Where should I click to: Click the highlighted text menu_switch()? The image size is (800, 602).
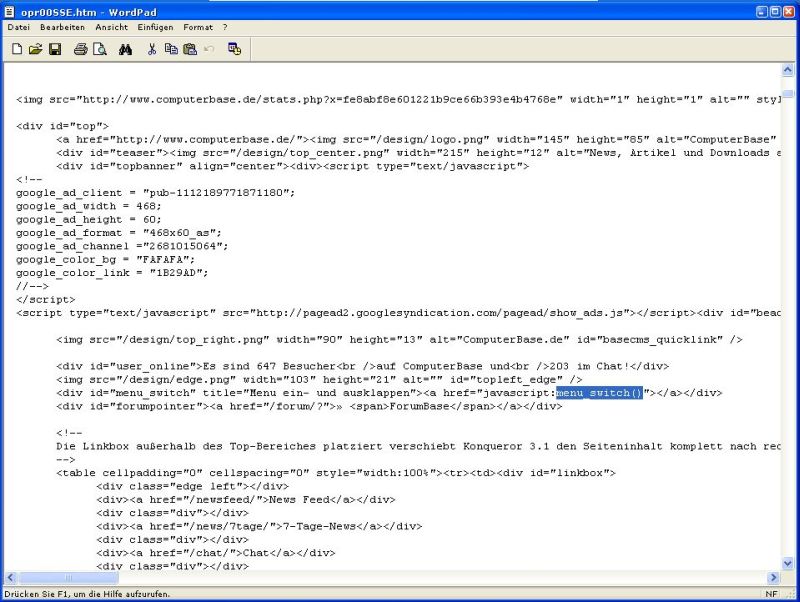tap(599, 393)
